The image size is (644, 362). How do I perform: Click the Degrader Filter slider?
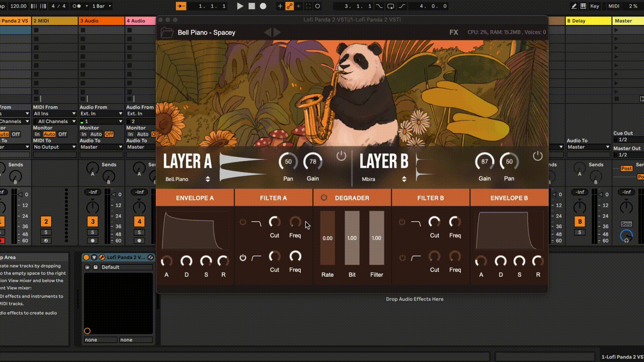376,238
